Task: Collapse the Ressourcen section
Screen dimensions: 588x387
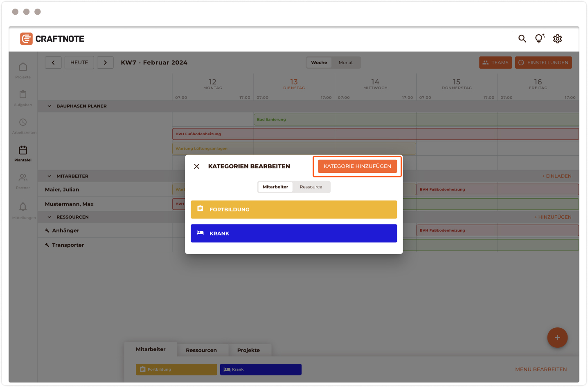Action: [x=50, y=217]
